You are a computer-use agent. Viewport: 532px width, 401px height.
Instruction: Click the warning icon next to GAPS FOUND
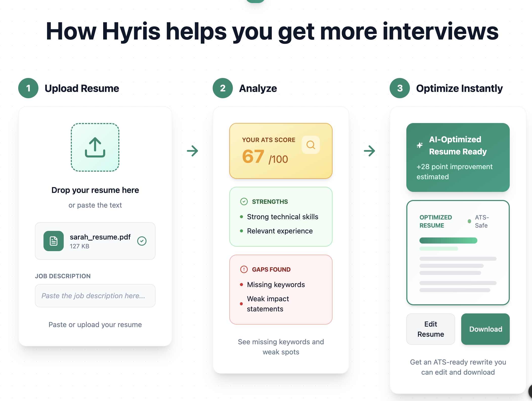coord(243,269)
